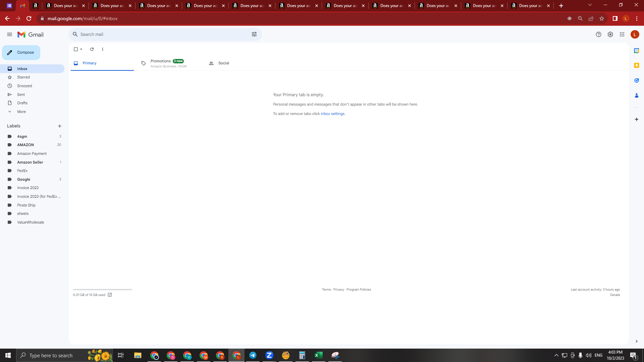
Task: Show search options filter icon
Action: pos(254,34)
